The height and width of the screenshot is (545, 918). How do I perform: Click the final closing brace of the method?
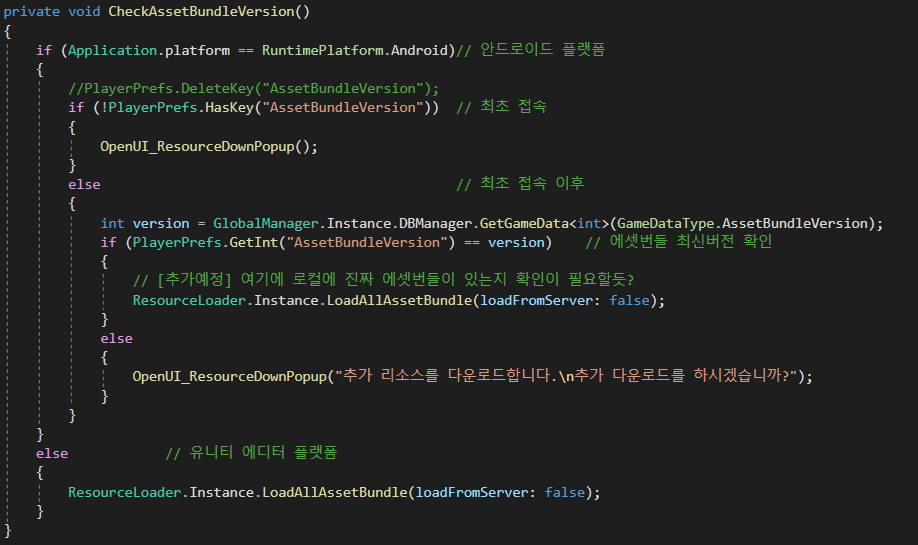(8, 530)
